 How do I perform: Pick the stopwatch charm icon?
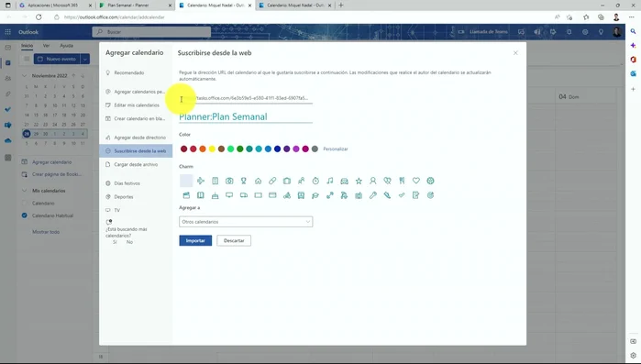point(315,181)
